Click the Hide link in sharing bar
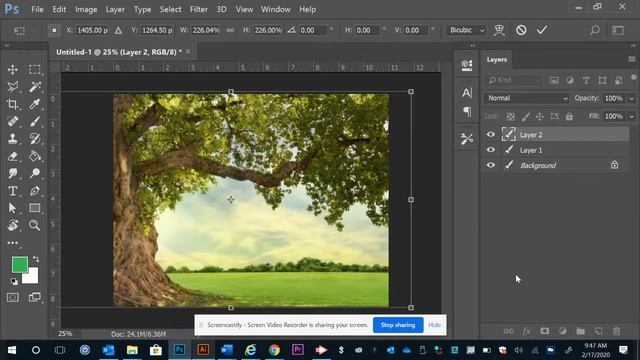 (x=434, y=325)
